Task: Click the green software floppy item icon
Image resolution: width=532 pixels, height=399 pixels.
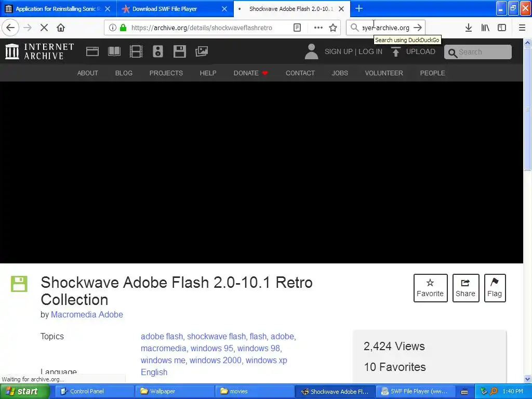Action: (19, 284)
